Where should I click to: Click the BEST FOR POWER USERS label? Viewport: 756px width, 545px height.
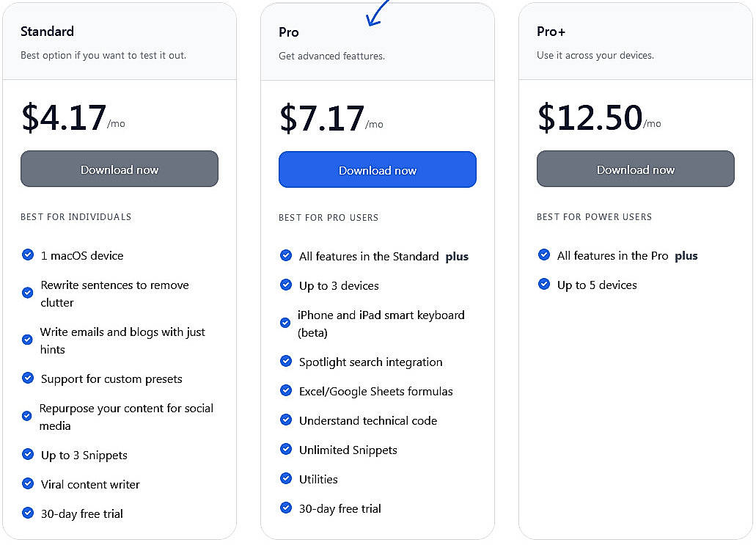592,216
